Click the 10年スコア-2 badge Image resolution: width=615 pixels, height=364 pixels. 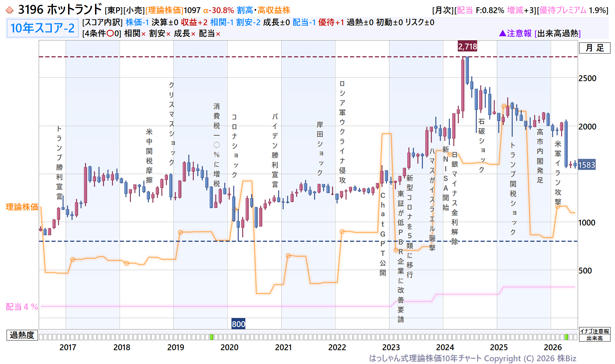click(42, 28)
